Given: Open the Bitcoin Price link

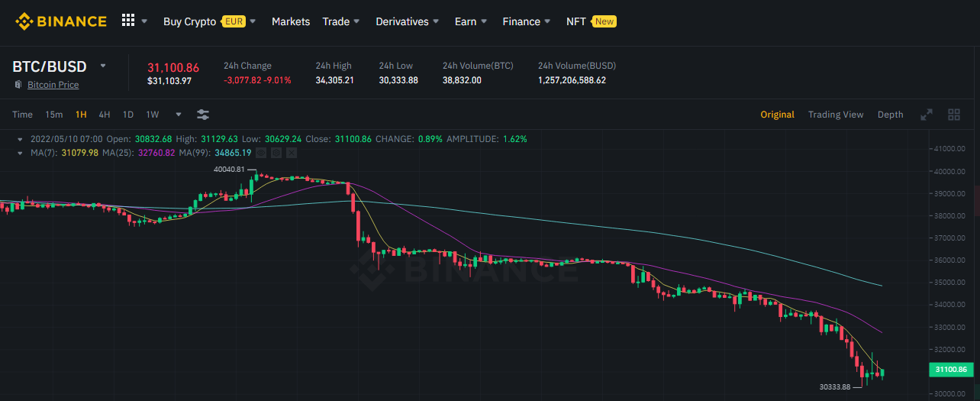Looking at the screenshot, I should (x=53, y=85).
